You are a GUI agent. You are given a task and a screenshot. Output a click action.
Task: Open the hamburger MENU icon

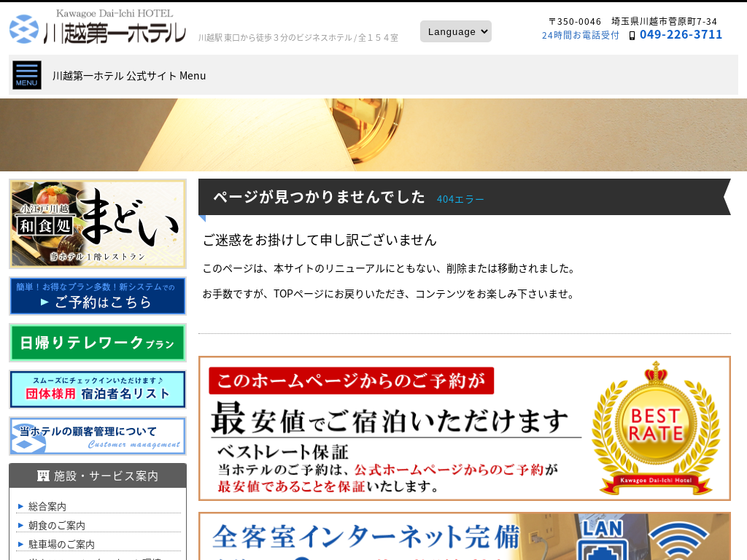click(27, 75)
